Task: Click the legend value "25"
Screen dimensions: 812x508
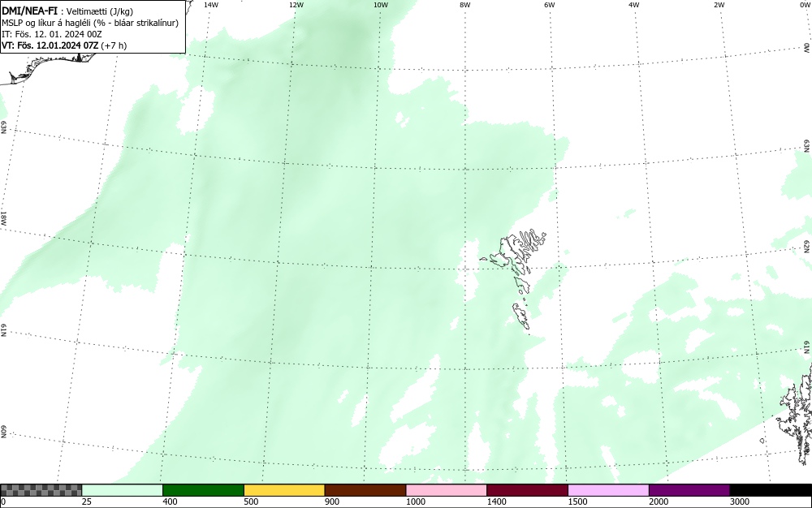Action: pyautogui.click(x=87, y=502)
